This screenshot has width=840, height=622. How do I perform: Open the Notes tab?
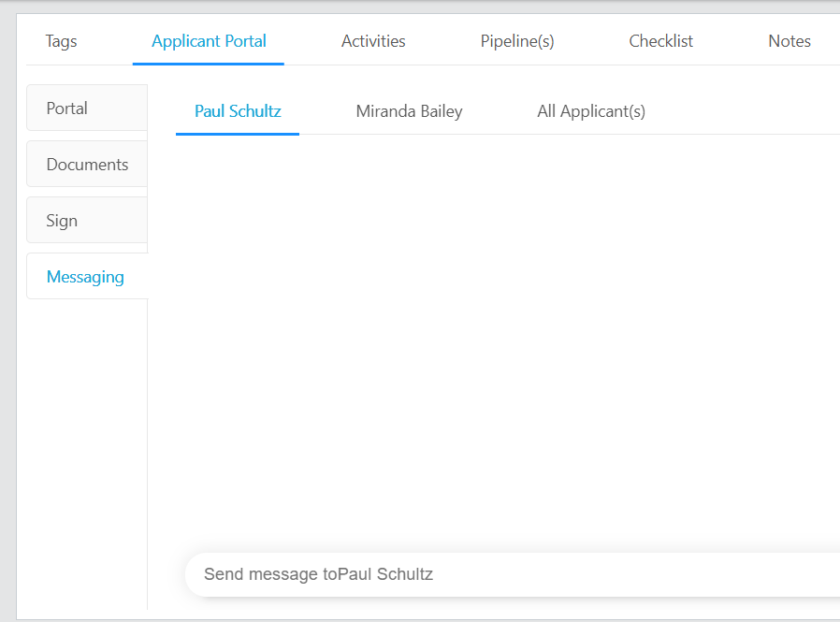pyautogui.click(x=789, y=41)
